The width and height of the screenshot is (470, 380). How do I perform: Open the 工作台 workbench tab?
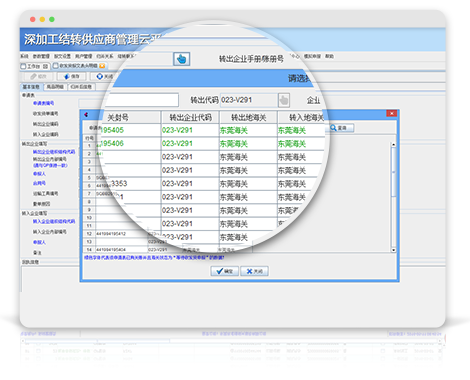click(x=35, y=66)
